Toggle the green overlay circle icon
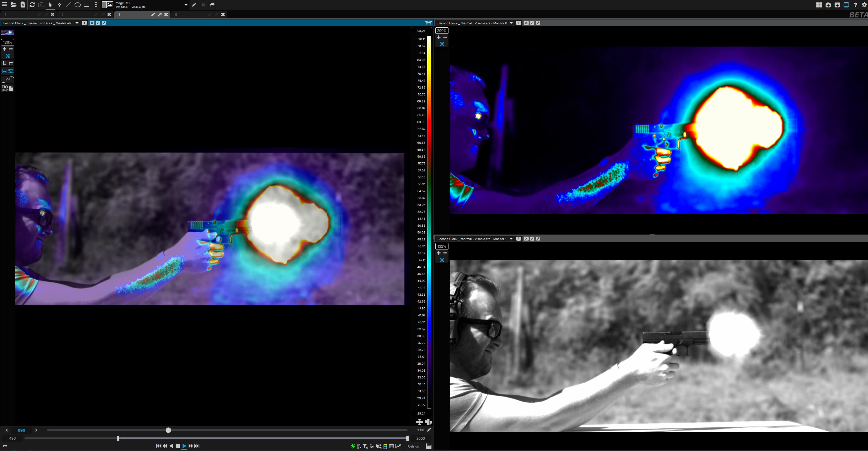The width and height of the screenshot is (868, 451). pos(353,446)
